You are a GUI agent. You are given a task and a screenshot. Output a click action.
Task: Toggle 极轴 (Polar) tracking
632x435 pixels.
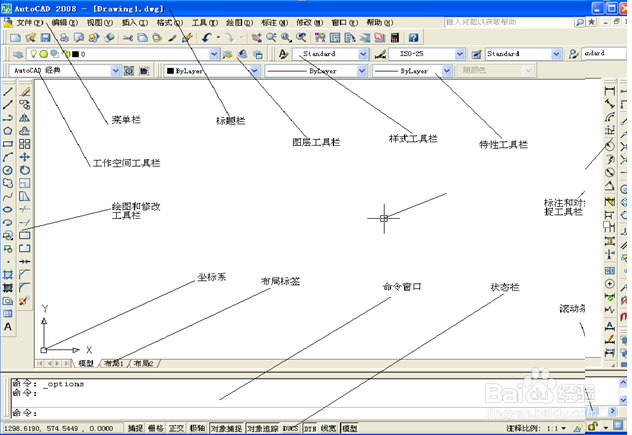click(197, 428)
